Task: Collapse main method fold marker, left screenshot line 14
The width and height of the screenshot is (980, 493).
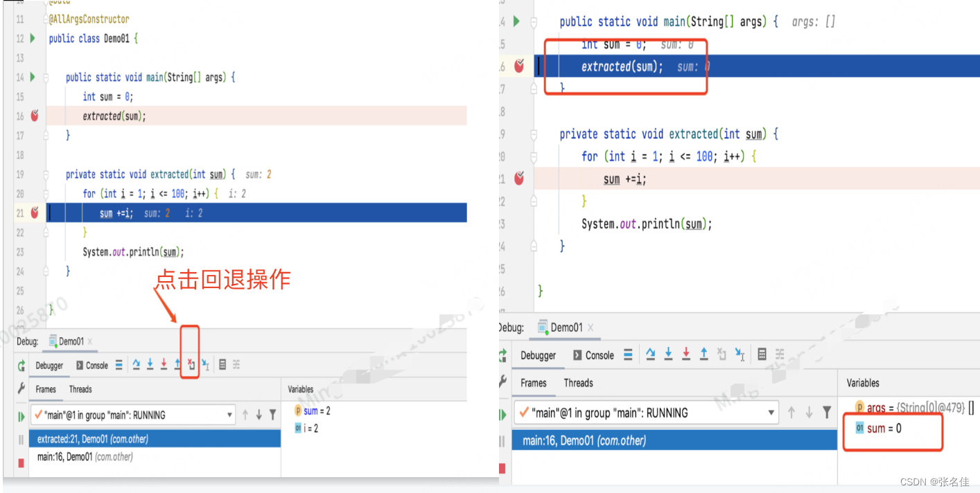Action: click(x=46, y=78)
